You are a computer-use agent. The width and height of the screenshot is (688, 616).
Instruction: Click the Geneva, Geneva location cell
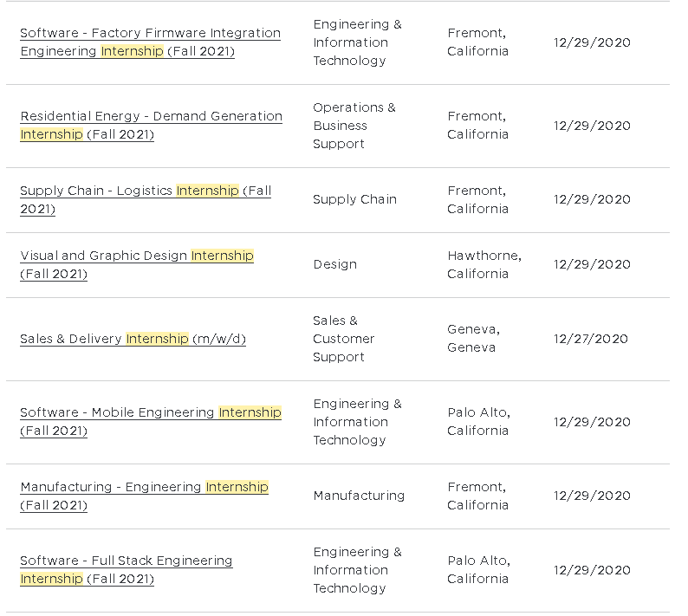[473, 339]
